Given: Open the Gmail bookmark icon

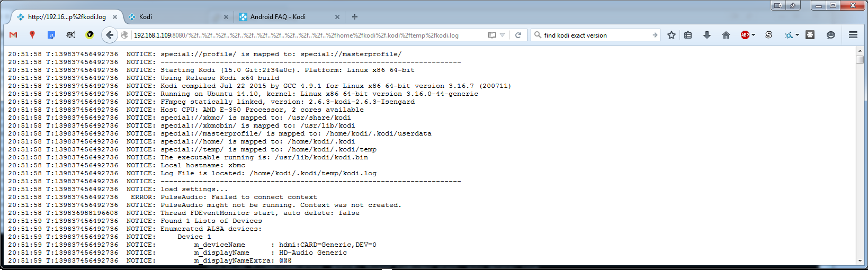Looking at the screenshot, I should 13,35.
